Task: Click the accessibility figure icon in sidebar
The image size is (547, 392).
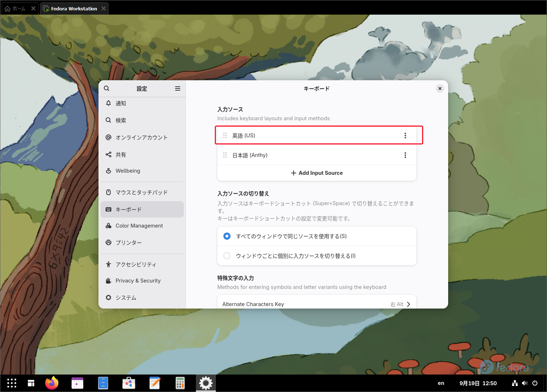Action: point(108,264)
